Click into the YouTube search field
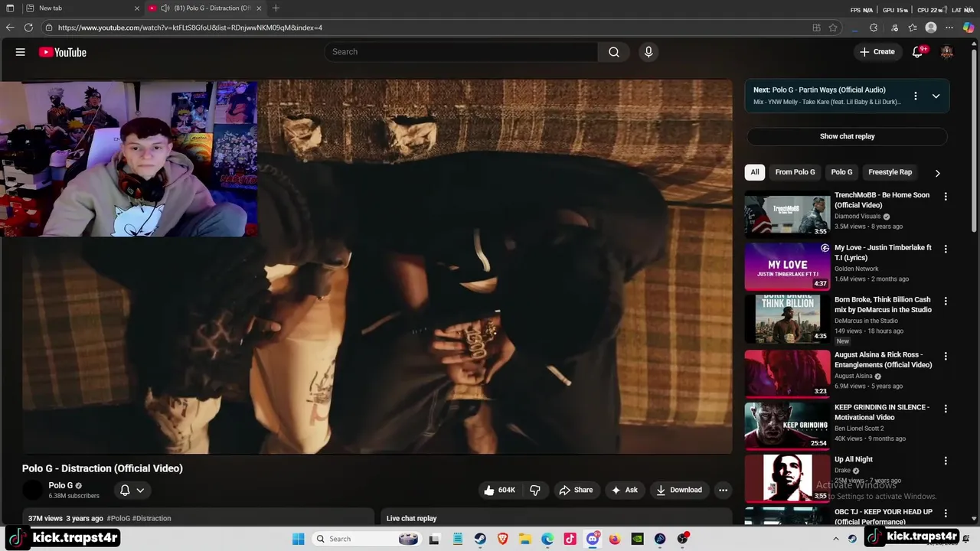The image size is (980, 551). pos(461,52)
